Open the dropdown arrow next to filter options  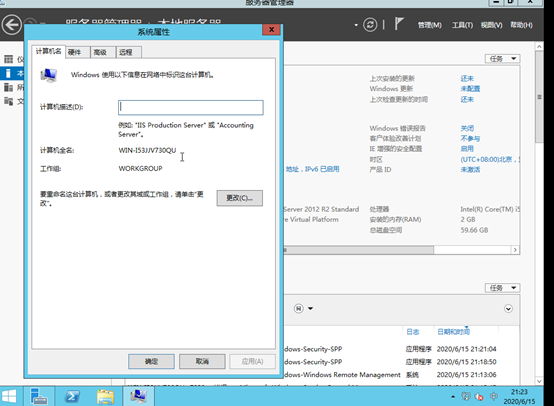[310, 308]
